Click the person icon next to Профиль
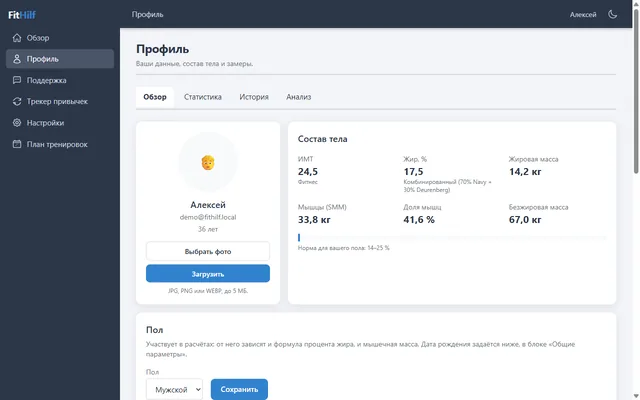Image resolution: width=640 pixels, height=400 pixels. pos(17,59)
